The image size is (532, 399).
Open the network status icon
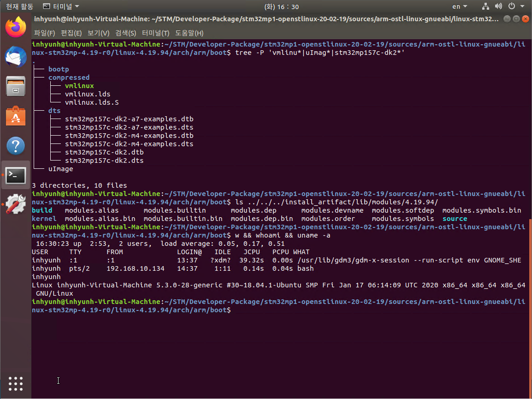click(x=485, y=6)
